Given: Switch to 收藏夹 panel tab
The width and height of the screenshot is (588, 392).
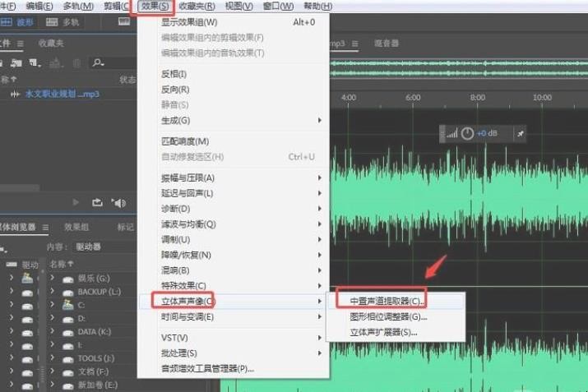Looking at the screenshot, I should [51, 44].
